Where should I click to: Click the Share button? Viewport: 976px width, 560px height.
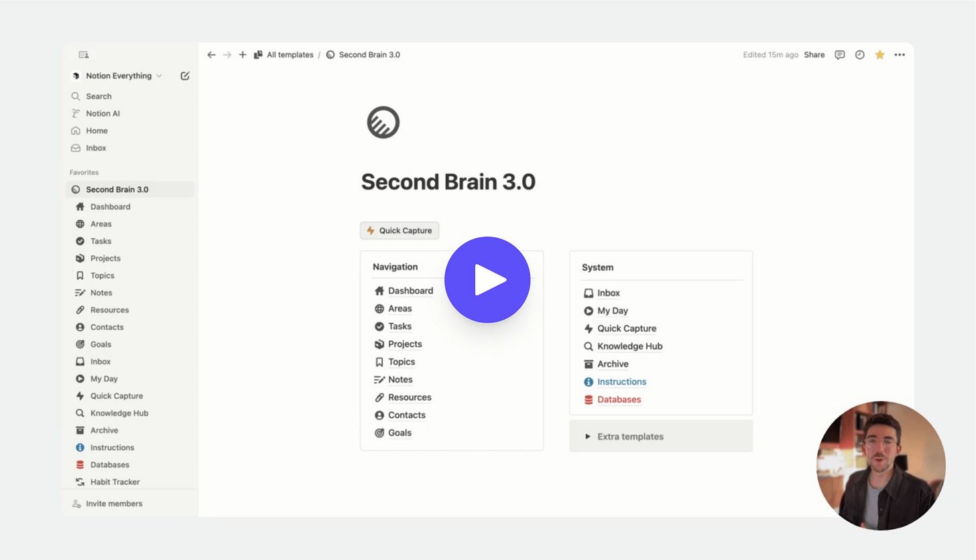click(814, 55)
